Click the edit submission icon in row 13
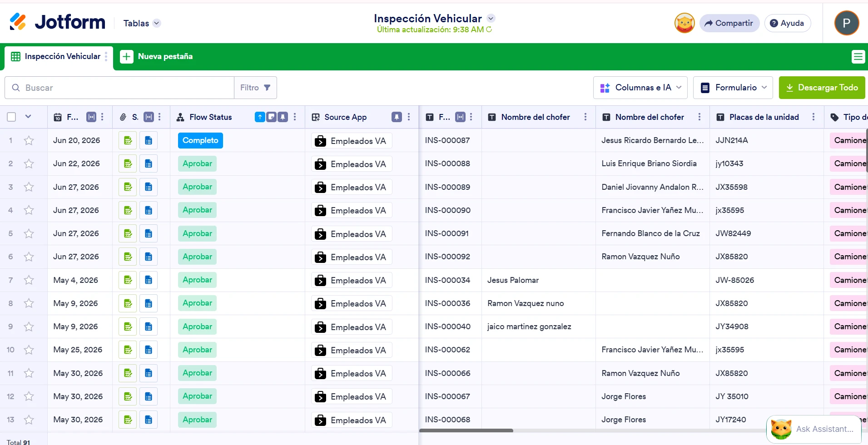Image resolution: width=868 pixels, height=445 pixels. (x=128, y=420)
